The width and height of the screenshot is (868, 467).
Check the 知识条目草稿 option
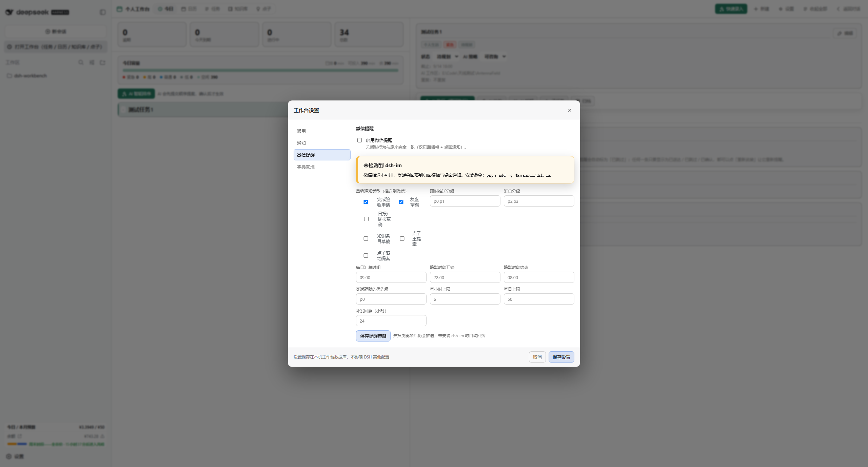(x=366, y=239)
